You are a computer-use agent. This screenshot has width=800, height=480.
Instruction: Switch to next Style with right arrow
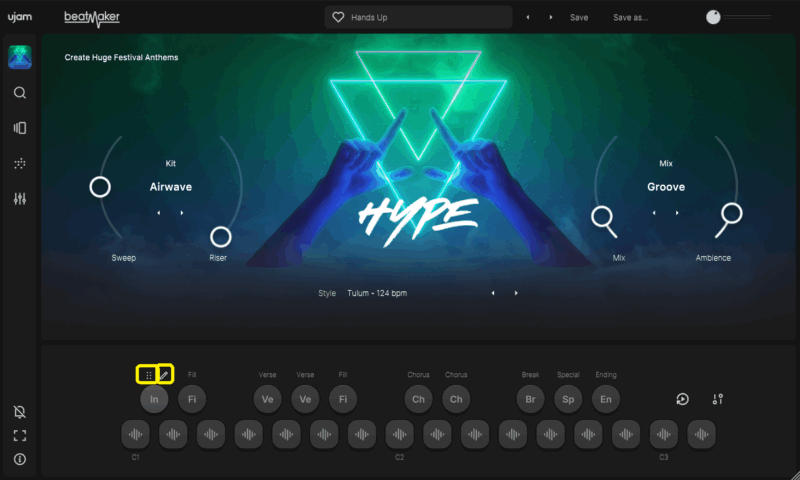(x=516, y=293)
